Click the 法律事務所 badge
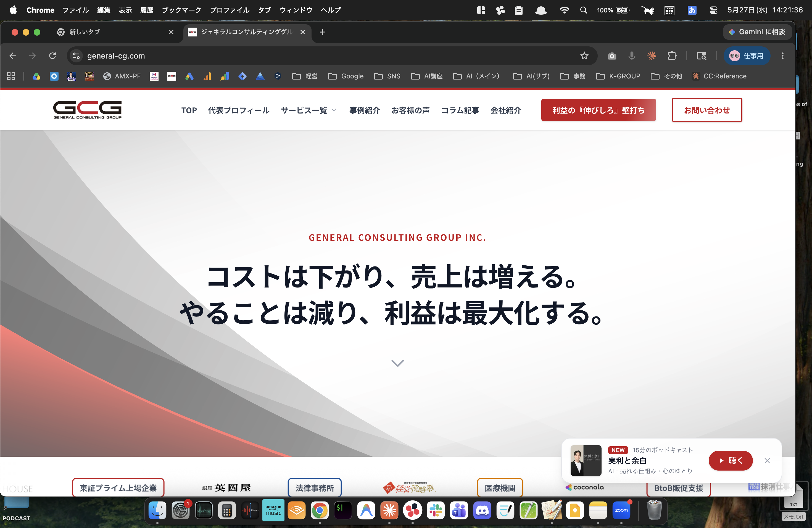The width and height of the screenshot is (812, 528). (315, 488)
